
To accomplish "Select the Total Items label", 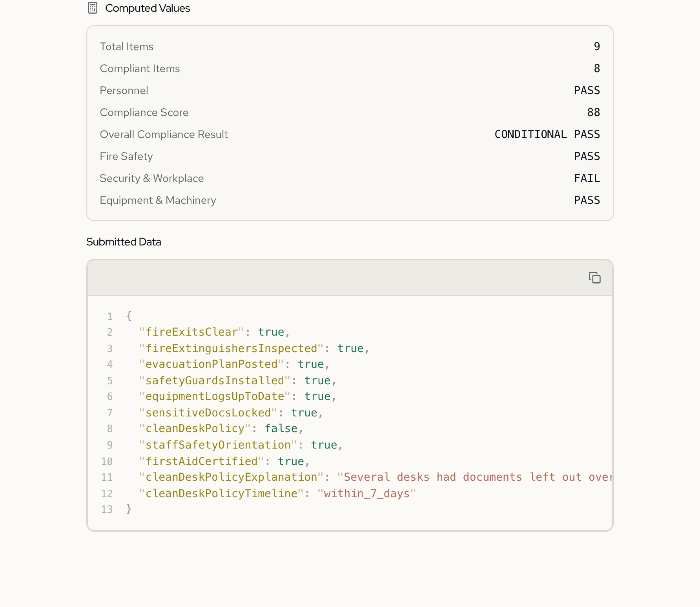I will (126, 46).
